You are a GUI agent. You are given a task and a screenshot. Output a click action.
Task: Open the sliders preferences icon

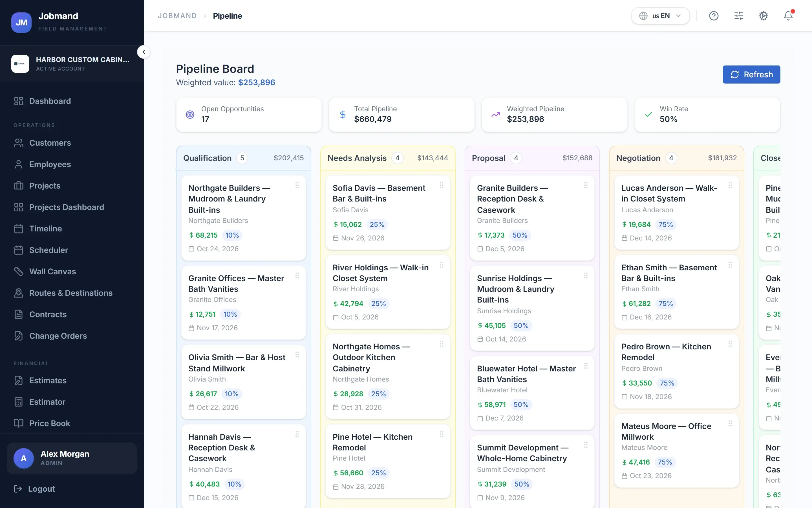pyautogui.click(x=738, y=16)
